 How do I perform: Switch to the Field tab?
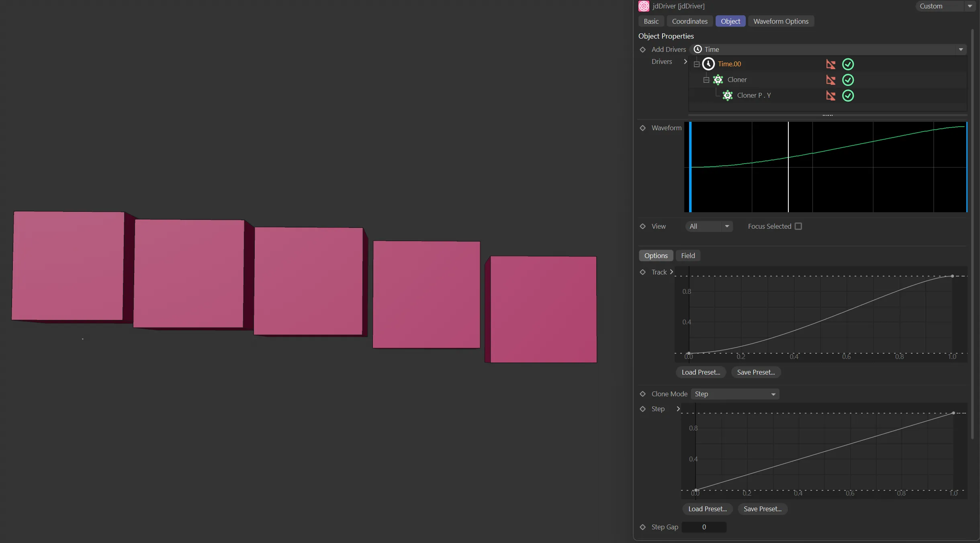[688, 256]
